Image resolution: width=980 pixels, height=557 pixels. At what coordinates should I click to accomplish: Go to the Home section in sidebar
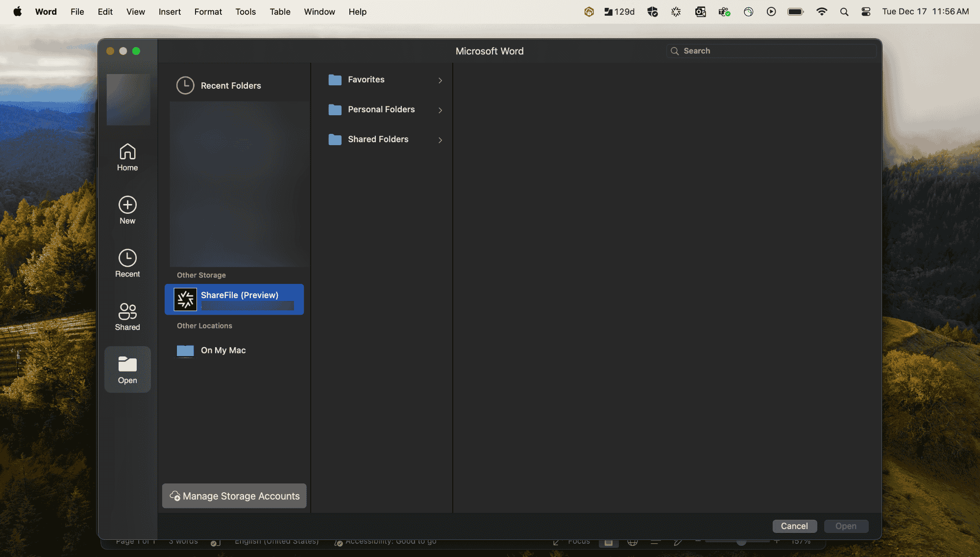(x=127, y=157)
